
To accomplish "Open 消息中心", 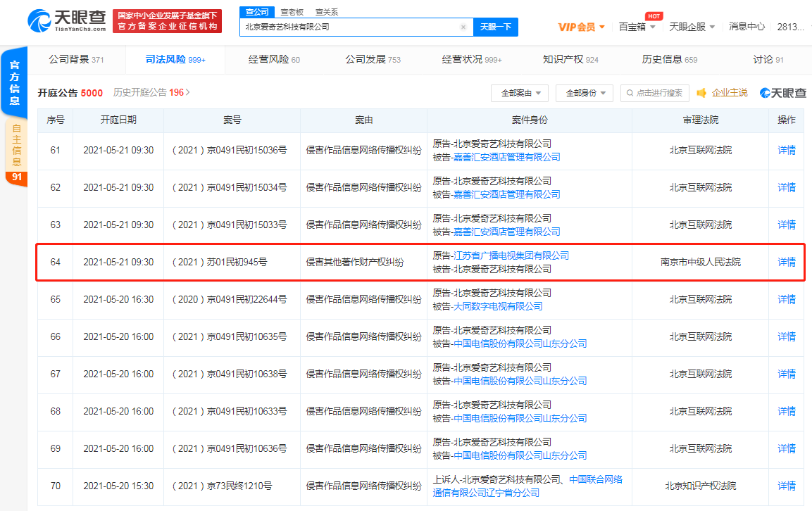I will [x=747, y=27].
